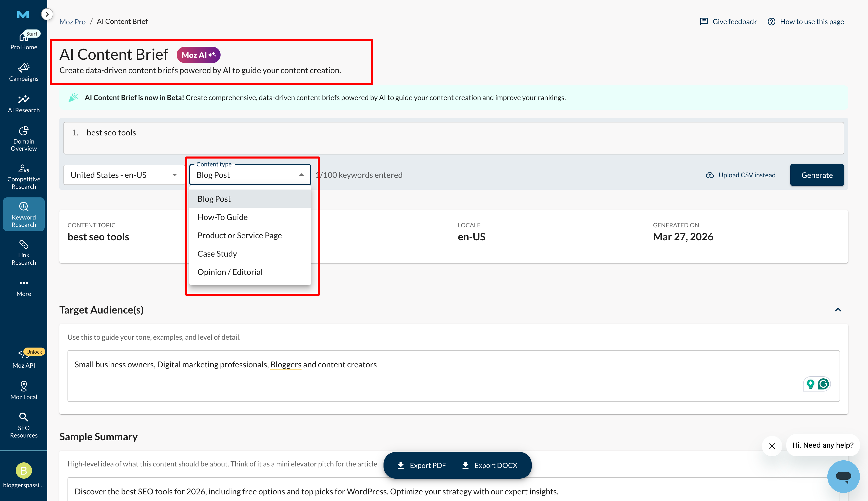Collapse the Target Audience(s) section
The height and width of the screenshot is (501, 868).
click(x=838, y=310)
